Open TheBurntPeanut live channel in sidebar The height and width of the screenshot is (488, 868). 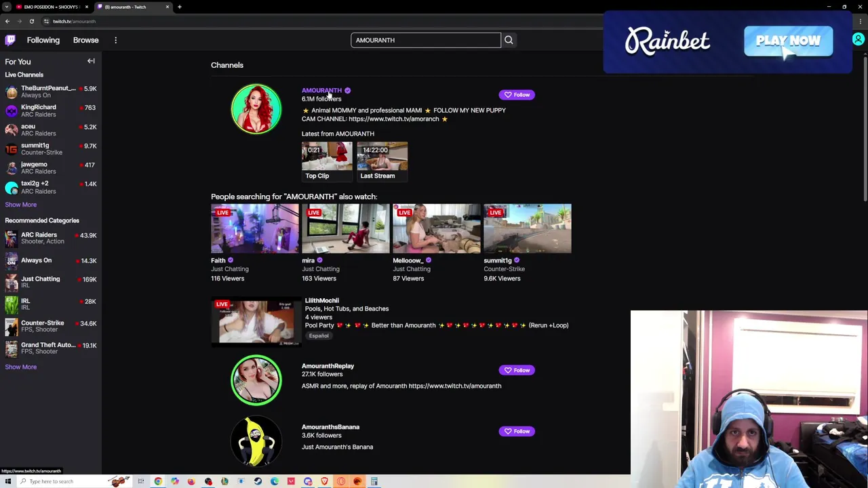tap(51, 91)
